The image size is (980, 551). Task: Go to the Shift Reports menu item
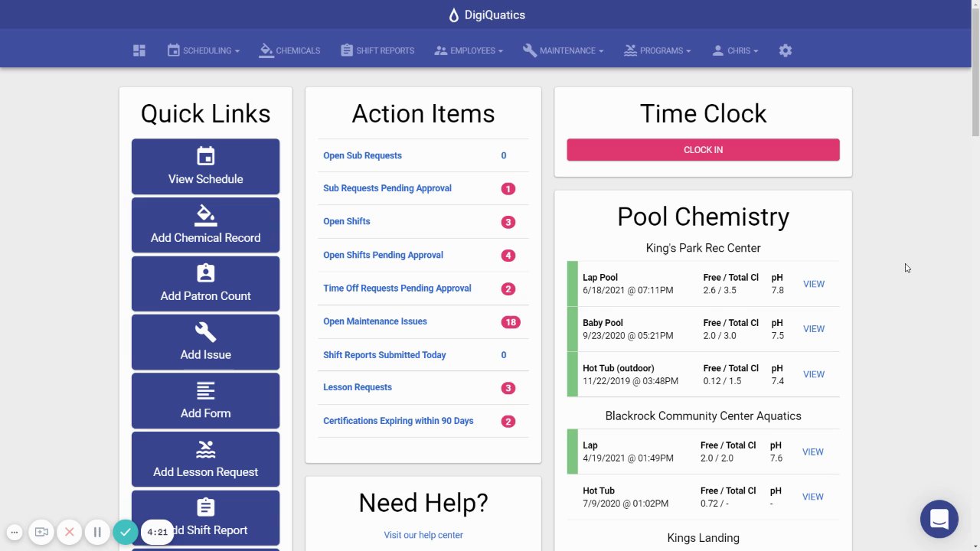pyautogui.click(x=377, y=51)
